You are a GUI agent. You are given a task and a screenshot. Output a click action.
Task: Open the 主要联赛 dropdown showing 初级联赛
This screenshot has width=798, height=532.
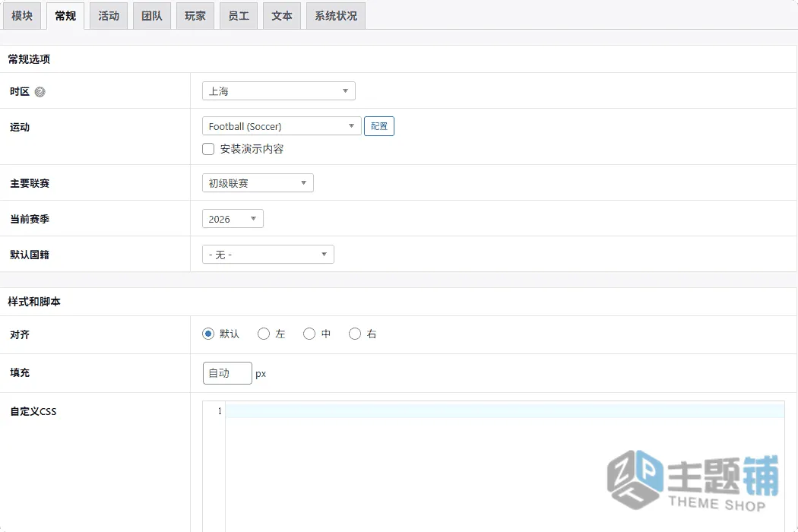(x=258, y=183)
